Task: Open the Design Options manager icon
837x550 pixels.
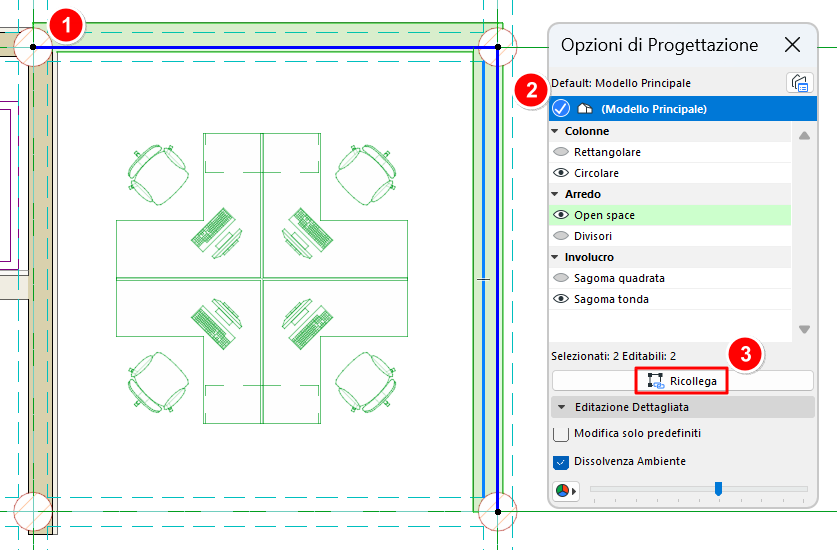Action: pyautogui.click(x=800, y=83)
